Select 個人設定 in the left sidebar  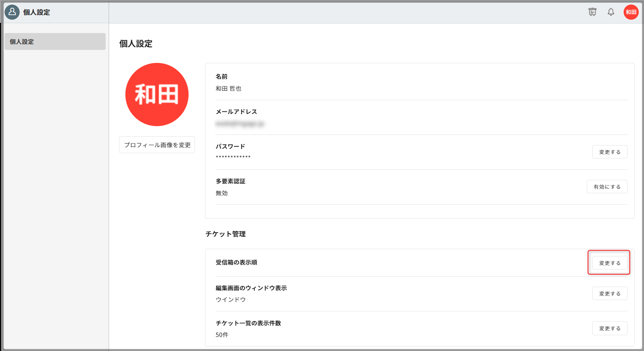55,41
